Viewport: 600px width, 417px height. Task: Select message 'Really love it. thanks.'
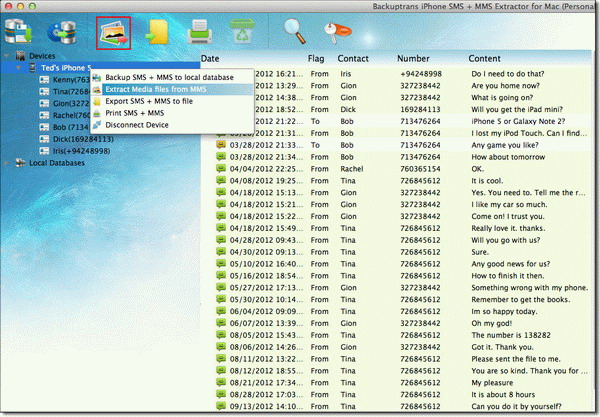pos(508,228)
